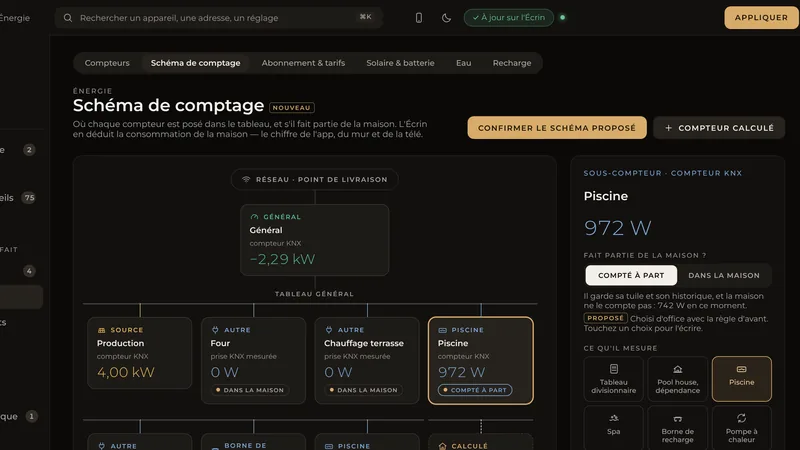800x450 pixels.
Task: Select the Piscine measurement tile
Action: coord(741,379)
